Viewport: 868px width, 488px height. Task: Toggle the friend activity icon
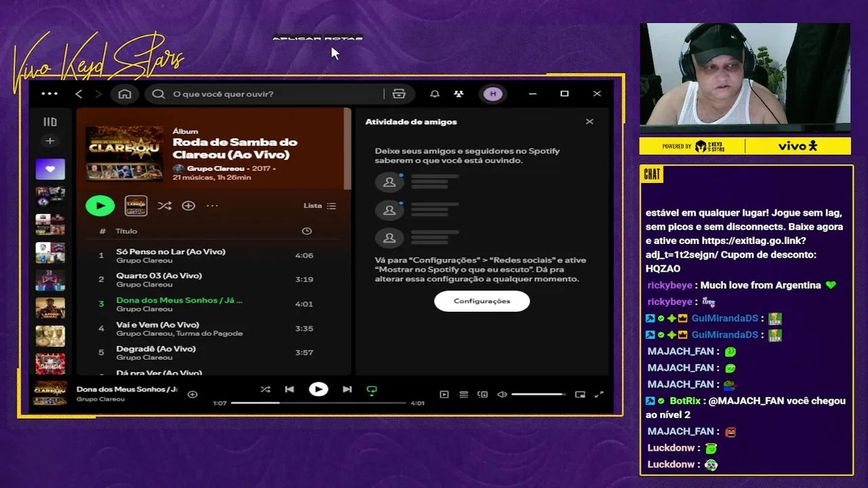(459, 94)
